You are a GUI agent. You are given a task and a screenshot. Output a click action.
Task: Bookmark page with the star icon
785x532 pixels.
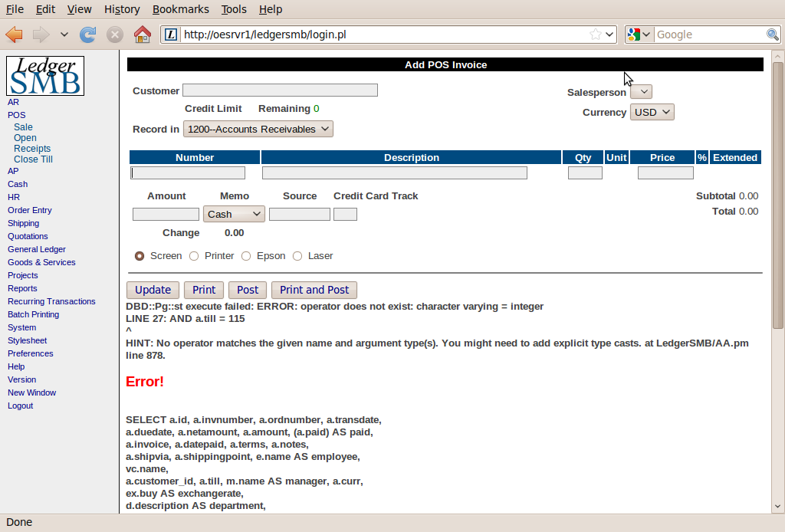point(595,34)
